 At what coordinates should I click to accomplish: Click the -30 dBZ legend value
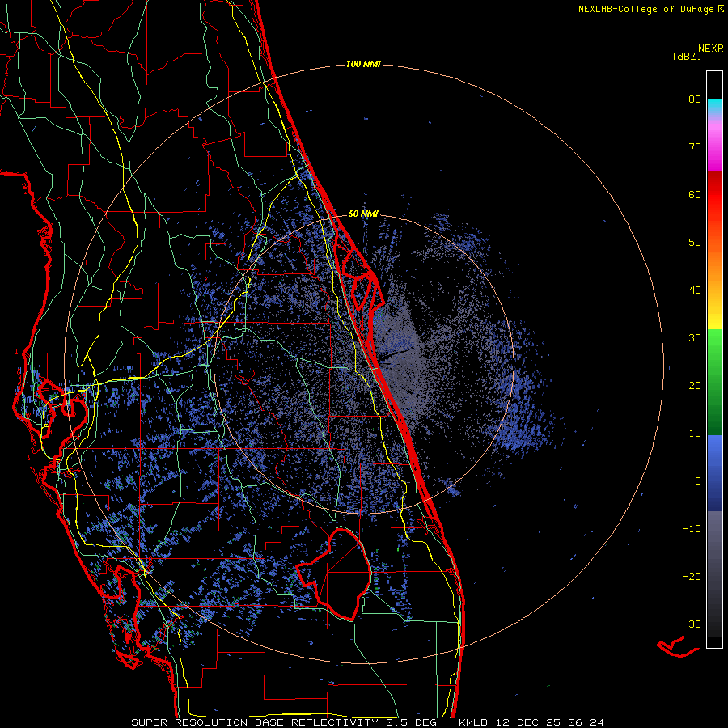click(692, 624)
